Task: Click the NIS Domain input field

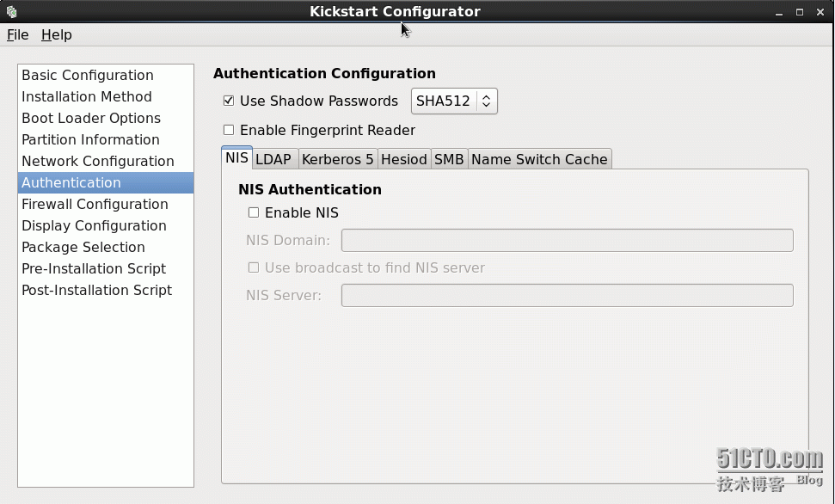Action: [x=568, y=240]
